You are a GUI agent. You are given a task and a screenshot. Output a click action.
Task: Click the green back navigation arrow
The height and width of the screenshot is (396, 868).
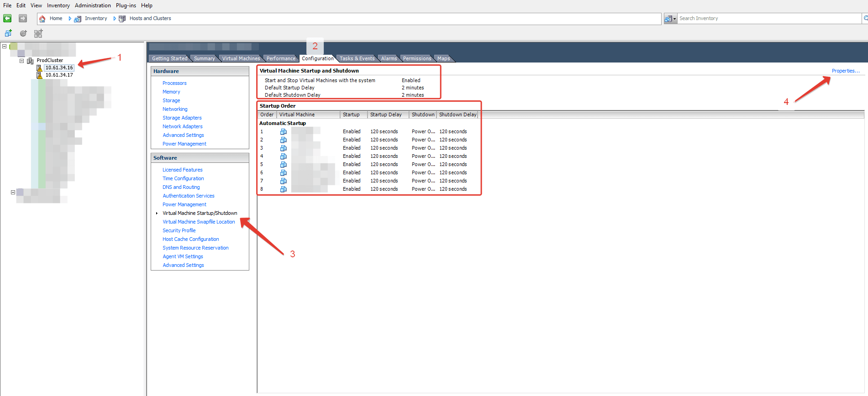click(7, 18)
